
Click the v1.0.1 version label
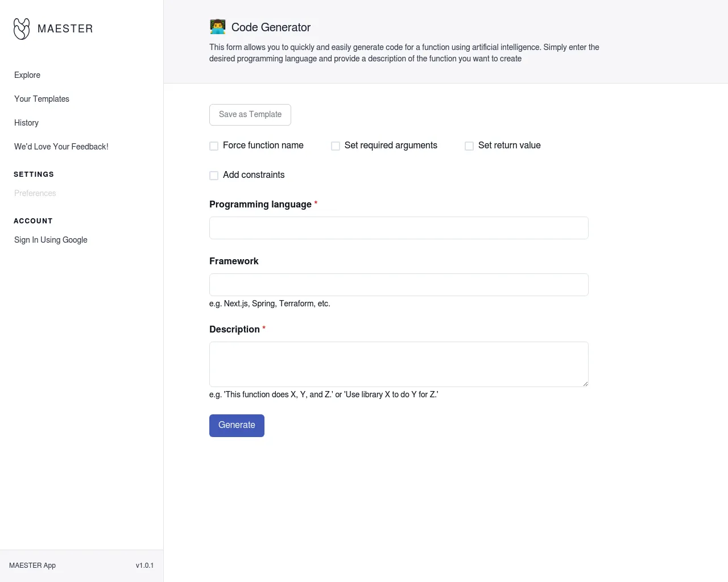point(144,566)
